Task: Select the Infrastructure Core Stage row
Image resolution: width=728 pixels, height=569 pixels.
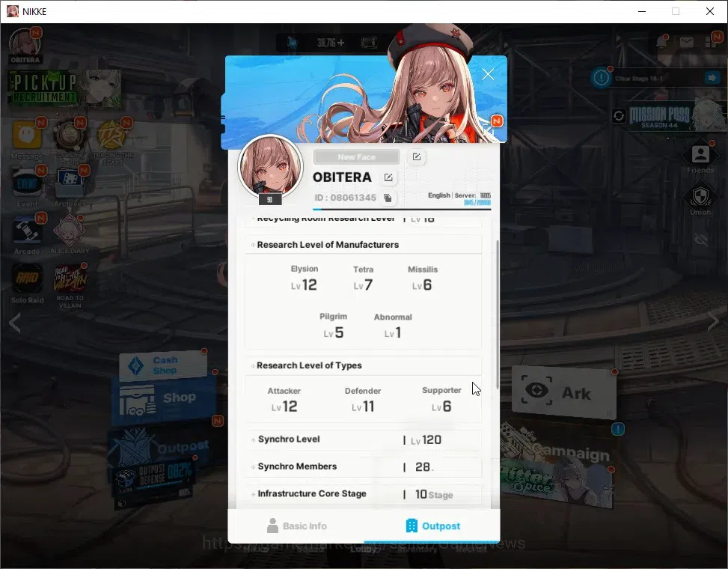Action: click(363, 493)
